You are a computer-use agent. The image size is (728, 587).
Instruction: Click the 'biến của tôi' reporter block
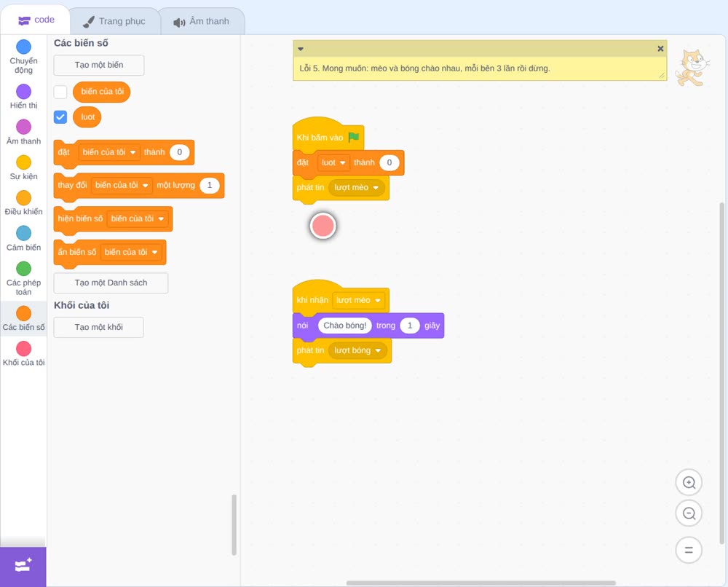coord(102,92)
